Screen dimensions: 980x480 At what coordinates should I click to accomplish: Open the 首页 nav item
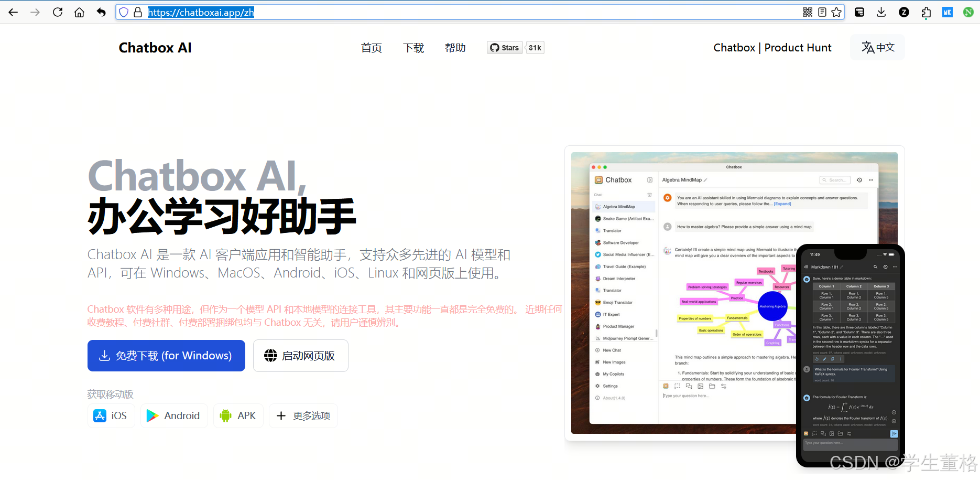pos(372,48)
